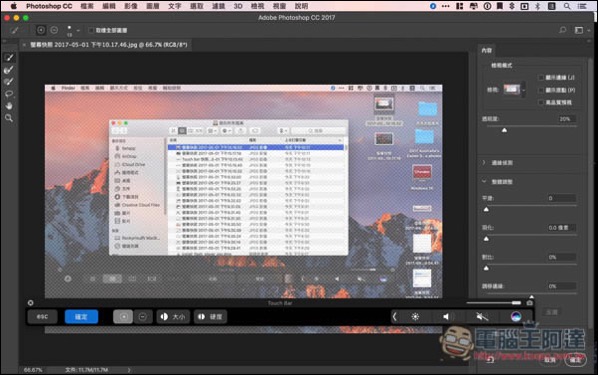Click the camera screenshot icon on Touch Bar window

tap(530, 303)
